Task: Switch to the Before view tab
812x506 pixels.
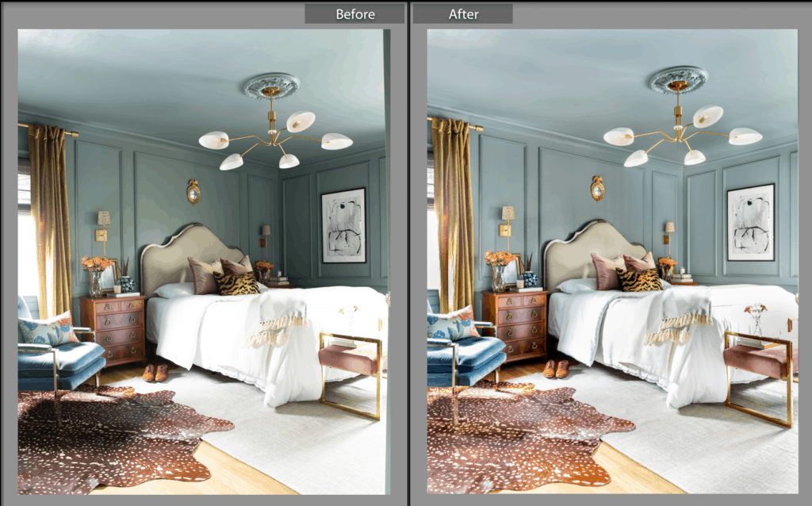Action: [355, 13]
